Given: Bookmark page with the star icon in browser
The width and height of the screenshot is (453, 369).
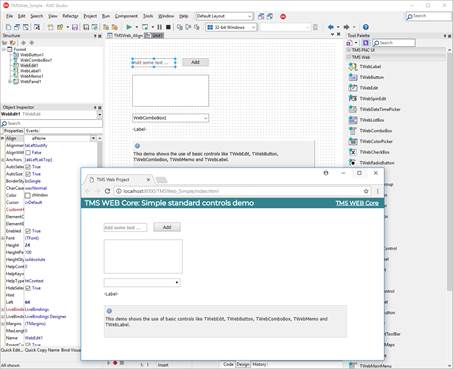Looking at the screenshot, I should (366, 191).
